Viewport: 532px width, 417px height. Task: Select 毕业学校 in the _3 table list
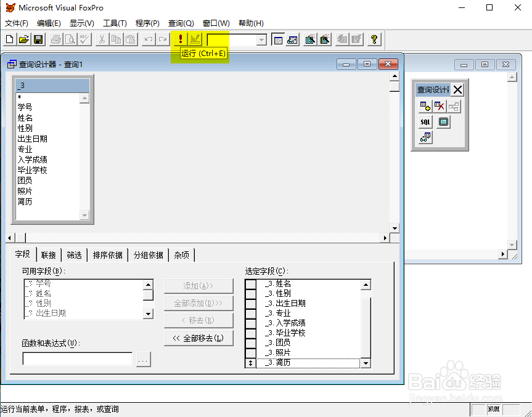coord(32,170)
